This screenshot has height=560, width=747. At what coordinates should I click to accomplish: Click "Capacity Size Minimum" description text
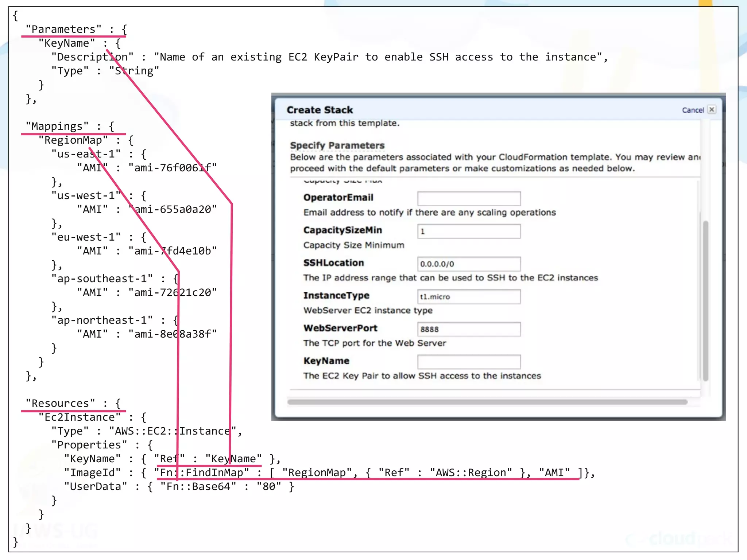point(354,245)
